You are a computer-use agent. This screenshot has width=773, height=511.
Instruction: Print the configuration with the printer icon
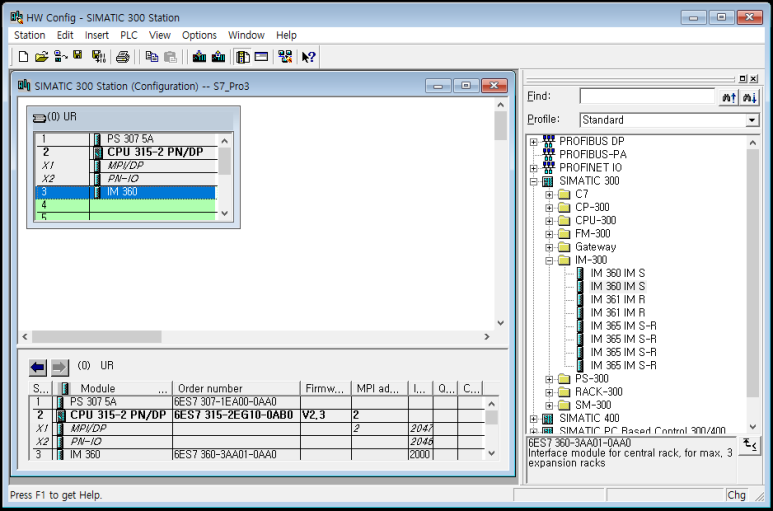click(x=122, y=57)
